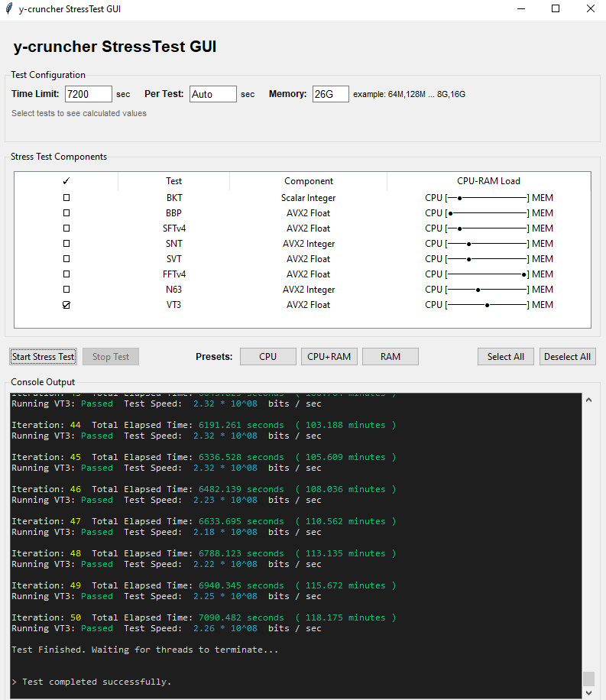Click scroll up arrow in console output
This screenshot has height=700, width=606.
[588, 400]
